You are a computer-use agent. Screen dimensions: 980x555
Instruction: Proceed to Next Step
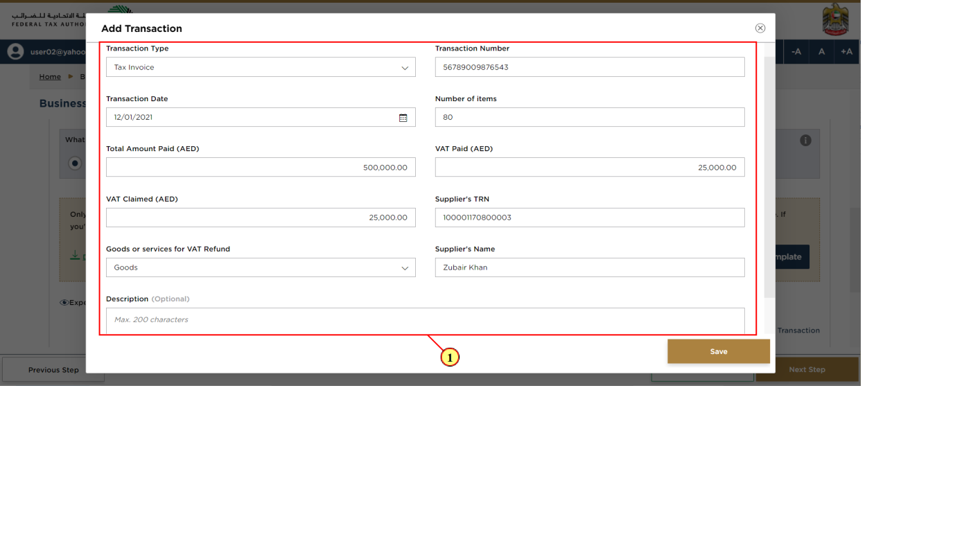click(x=807, y=369)
